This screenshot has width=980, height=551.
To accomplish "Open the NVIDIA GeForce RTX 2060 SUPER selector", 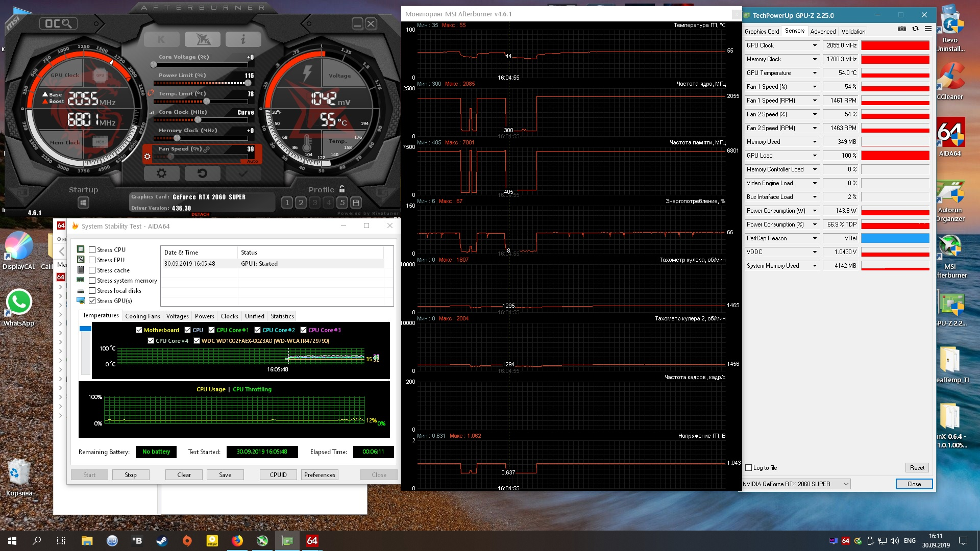I will pos(796,484).
